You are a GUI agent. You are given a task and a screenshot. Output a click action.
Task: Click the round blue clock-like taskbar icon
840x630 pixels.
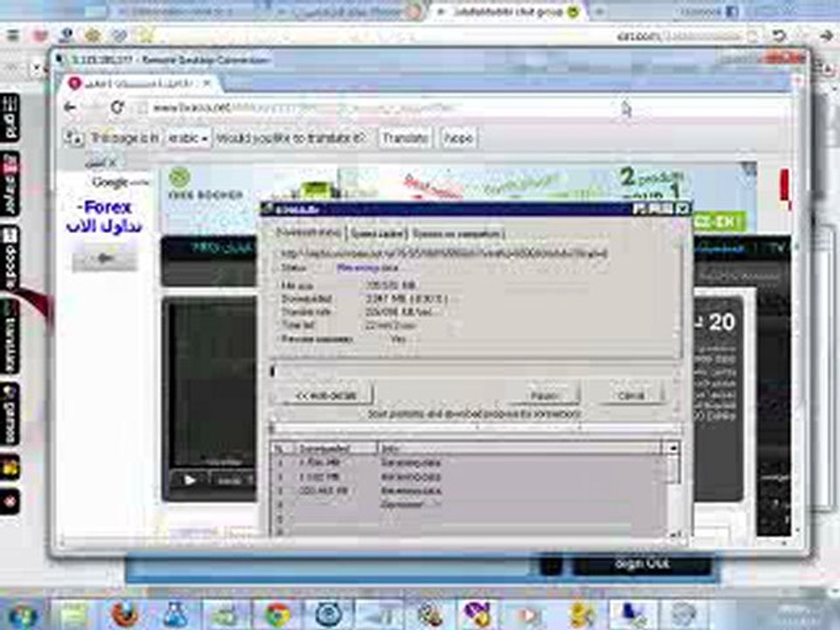click(328, 614)
